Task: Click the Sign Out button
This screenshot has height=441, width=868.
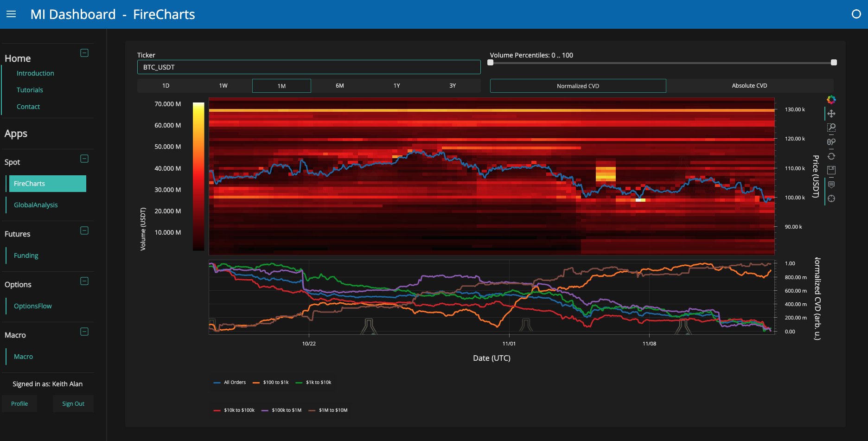Action: 73,404
